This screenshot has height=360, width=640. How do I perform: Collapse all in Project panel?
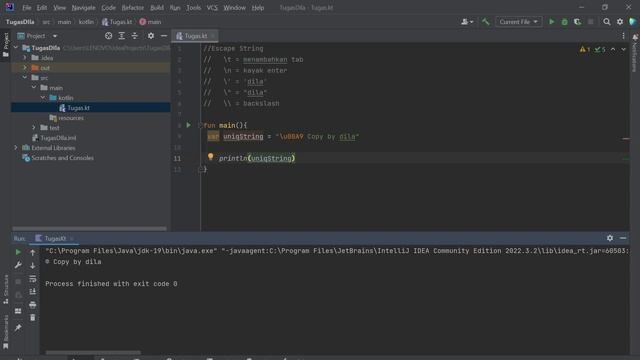click(x=135, y=36)
